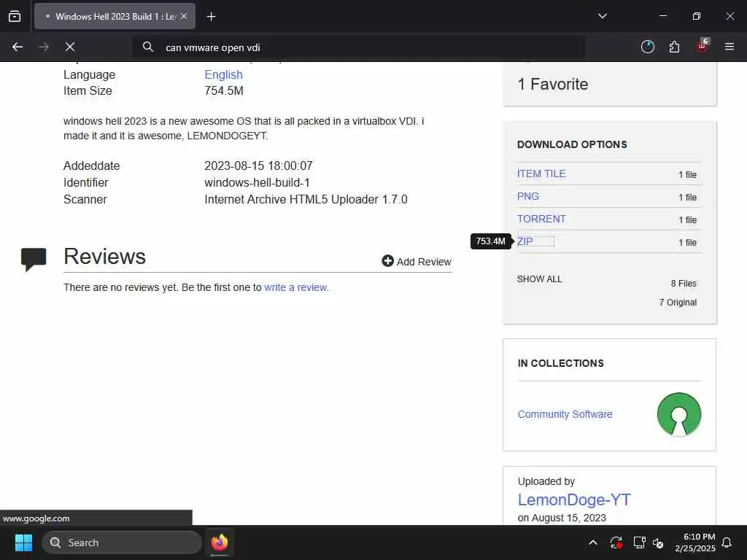
Task: Click the Reviews speech bubble icon
Action: click(34, 259)
